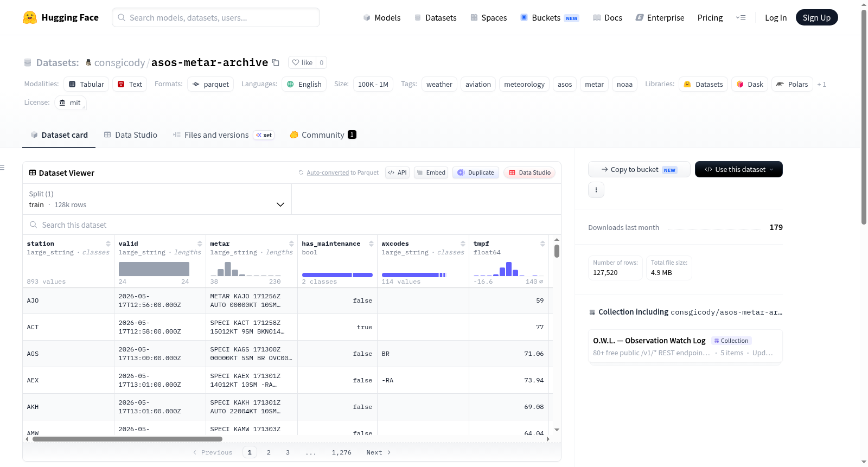Open the Pricing page
Image resolution: width=868 pixels, height=467 pixels.
tap(710, 17)
